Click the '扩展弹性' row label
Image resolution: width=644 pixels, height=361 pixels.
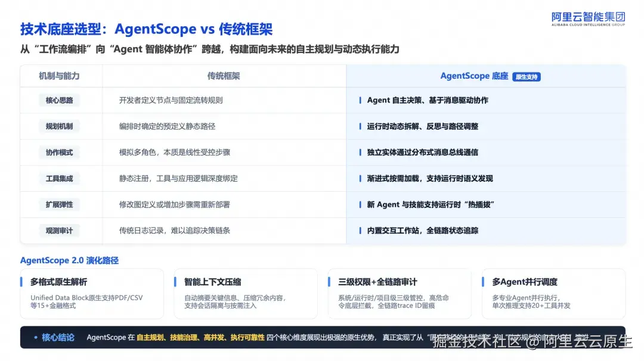tap(59, 204)
